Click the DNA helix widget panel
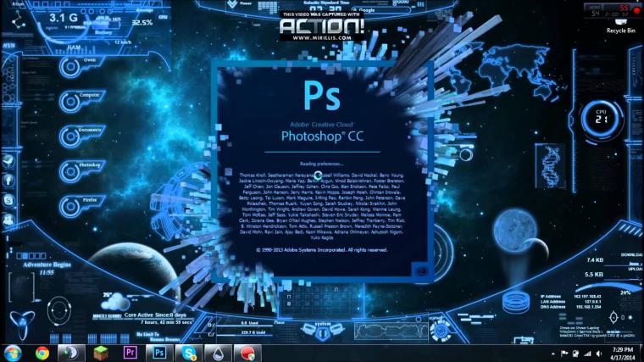Image resolution: width=644 pixels, height=362 pixels. pos(550,165)
